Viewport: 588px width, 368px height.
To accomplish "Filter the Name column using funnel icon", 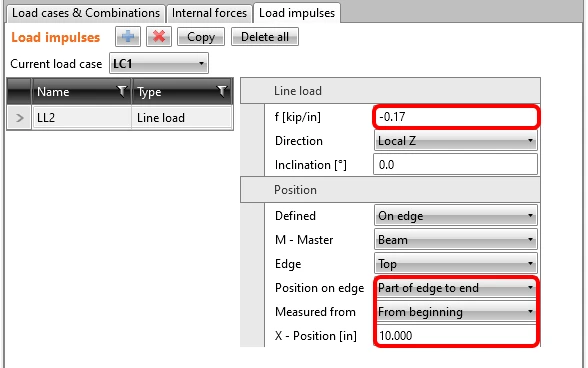I will (x=122, y=91).
